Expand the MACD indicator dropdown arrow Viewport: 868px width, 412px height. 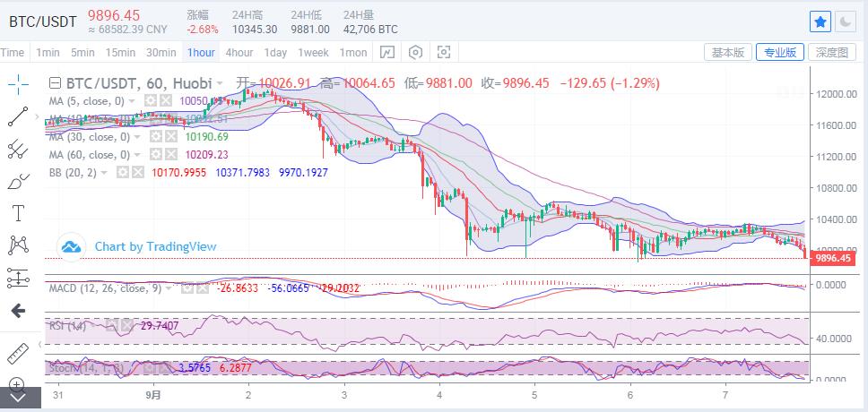coord(169,288)
